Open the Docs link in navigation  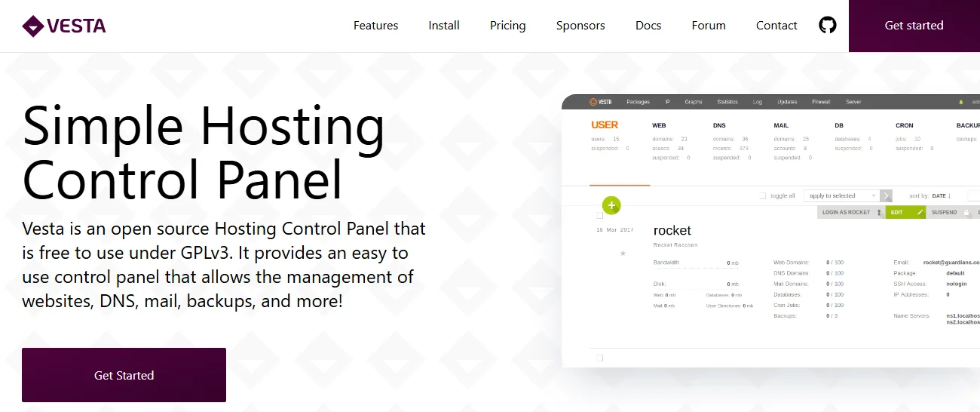click(648, 26)
